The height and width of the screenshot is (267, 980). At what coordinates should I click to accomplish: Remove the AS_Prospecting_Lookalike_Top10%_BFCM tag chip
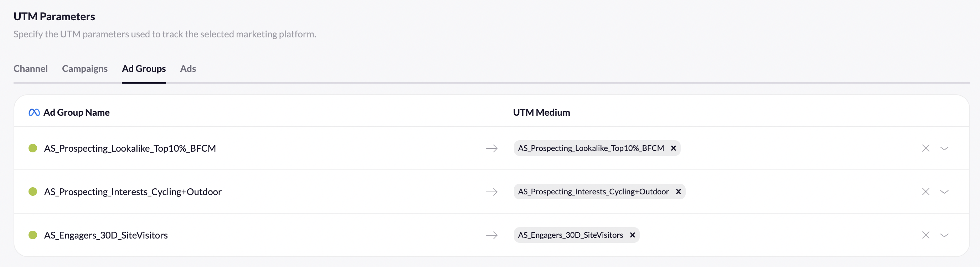pyautogui.click(x=674, y=148)
